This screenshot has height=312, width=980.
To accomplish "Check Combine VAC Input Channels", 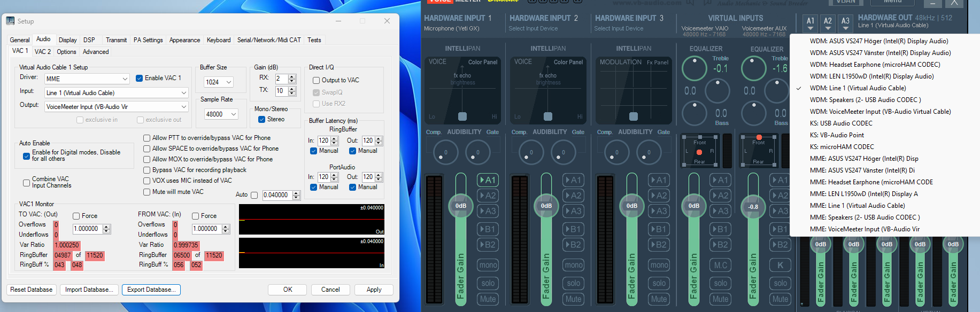I will pyautogui.click(x=26, y=183).
